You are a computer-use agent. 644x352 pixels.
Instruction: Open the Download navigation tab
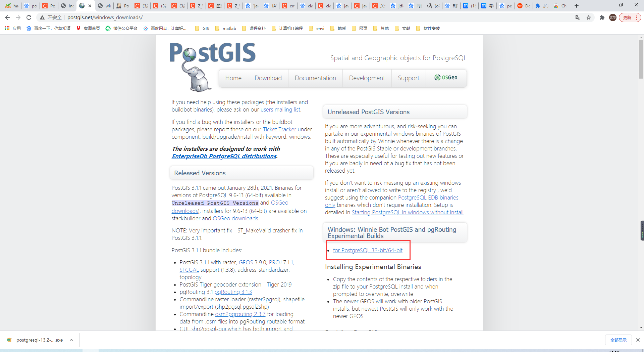point(268,78)
